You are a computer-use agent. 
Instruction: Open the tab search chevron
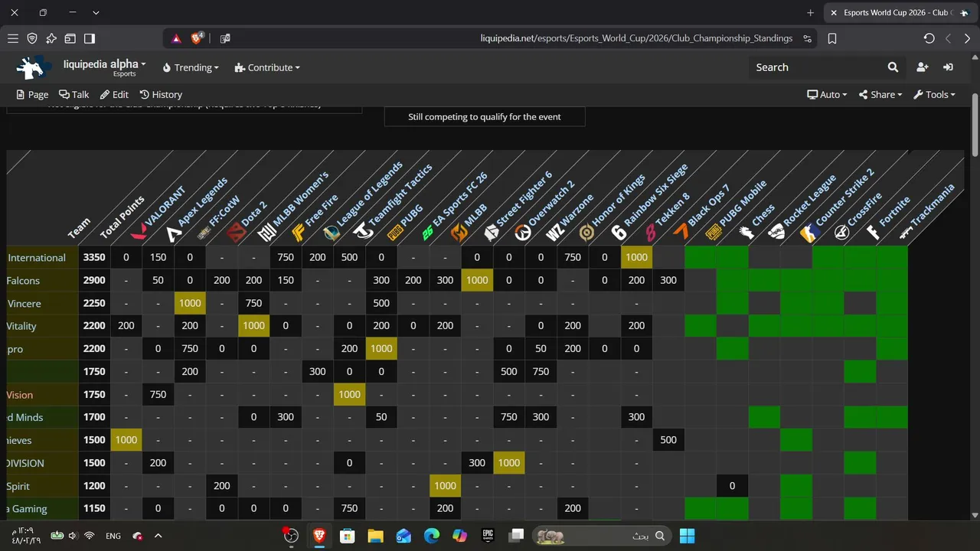[96, 13]
